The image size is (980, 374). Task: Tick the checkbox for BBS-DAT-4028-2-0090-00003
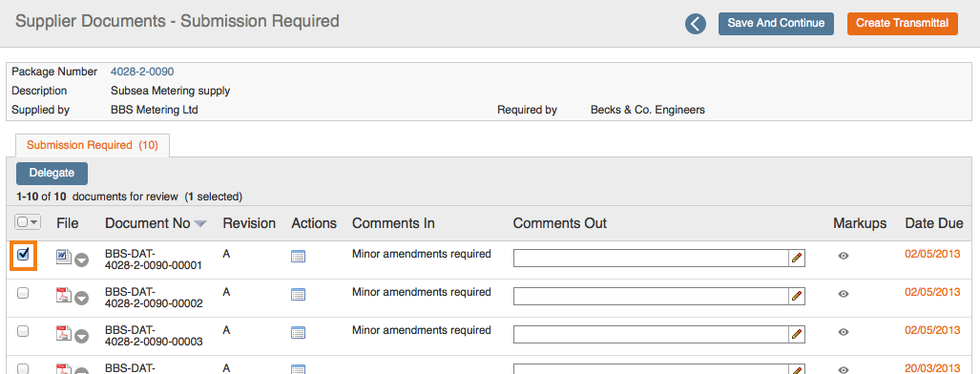tap(23, 331)
